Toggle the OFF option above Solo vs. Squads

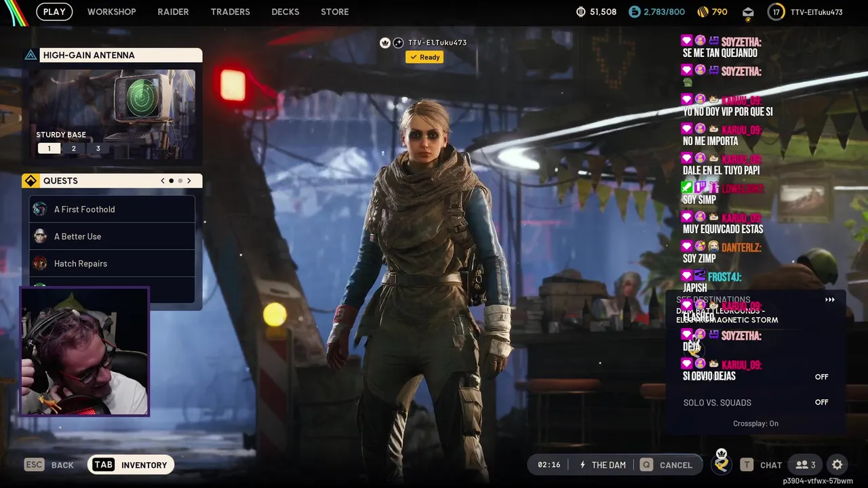coord(821,377)
